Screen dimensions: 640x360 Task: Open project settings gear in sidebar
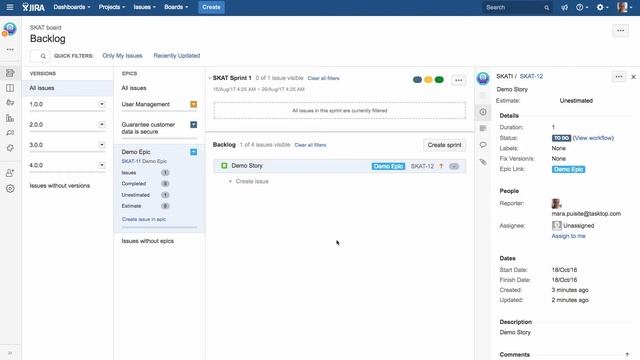pyautogui.click(x=10, y=189)
